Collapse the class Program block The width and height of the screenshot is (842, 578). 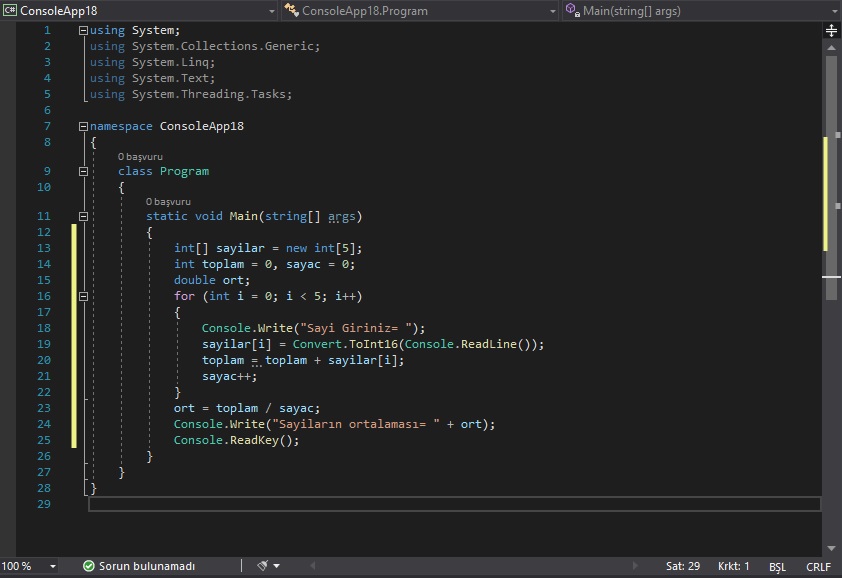83,171
